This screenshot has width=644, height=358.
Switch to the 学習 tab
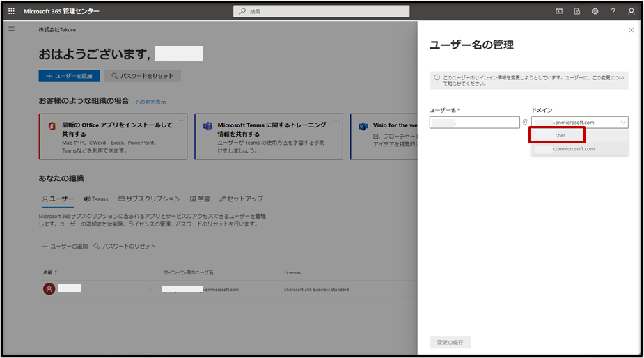coord(200,199)
